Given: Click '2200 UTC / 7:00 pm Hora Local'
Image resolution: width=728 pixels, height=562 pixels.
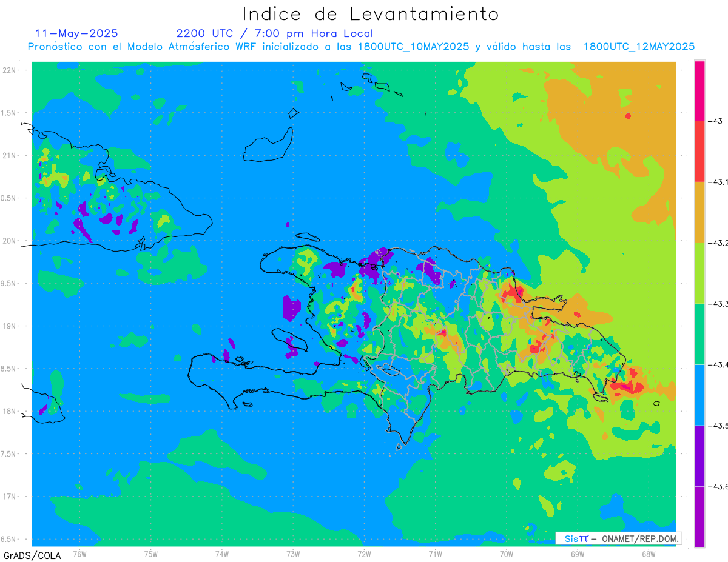Looking at the screenshot, I should pos(274,33).
